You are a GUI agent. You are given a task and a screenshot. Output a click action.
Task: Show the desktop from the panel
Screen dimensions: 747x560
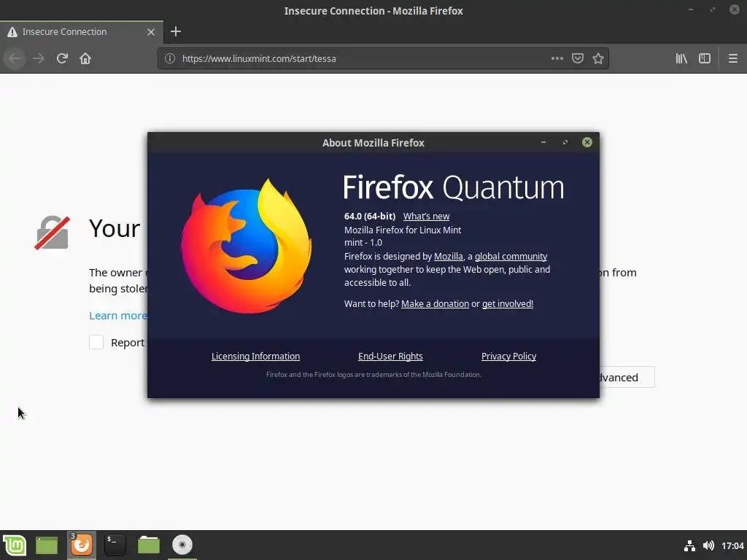pyautogui.click(x=47, y=545)
